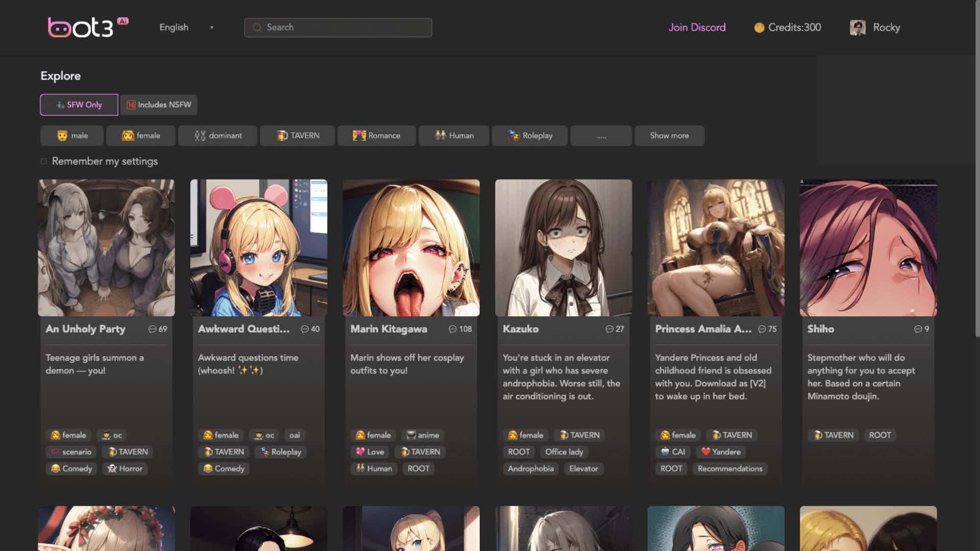The image size is (980, 551).
Task: Open the Awkward Questions character thumbnail
Action: [259, 247]
